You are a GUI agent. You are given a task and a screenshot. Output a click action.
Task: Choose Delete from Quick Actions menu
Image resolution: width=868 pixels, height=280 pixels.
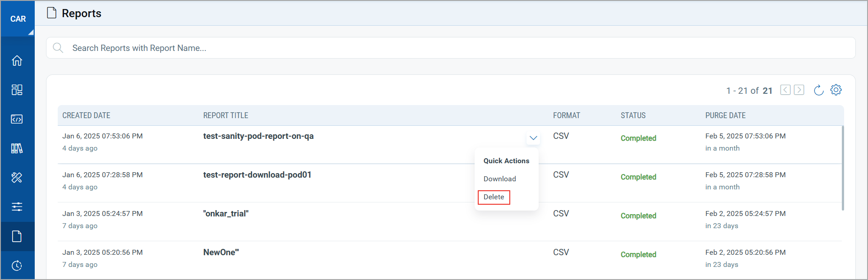(494, 197)
